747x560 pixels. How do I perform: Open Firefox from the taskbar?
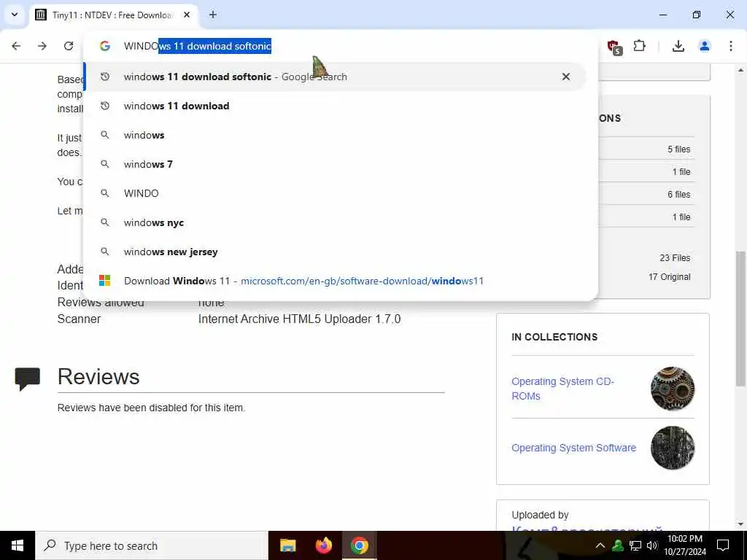click(324, 545)
